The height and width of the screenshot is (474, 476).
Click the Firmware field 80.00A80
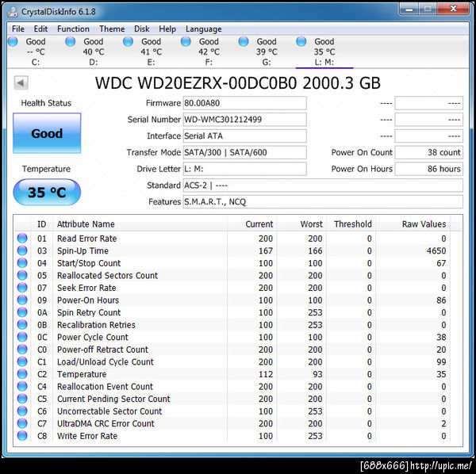244,103
